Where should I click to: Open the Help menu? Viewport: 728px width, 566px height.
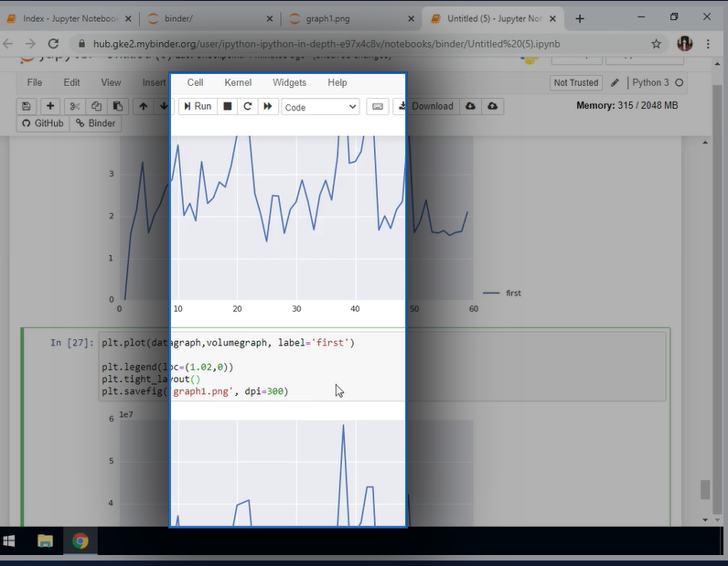337,82
